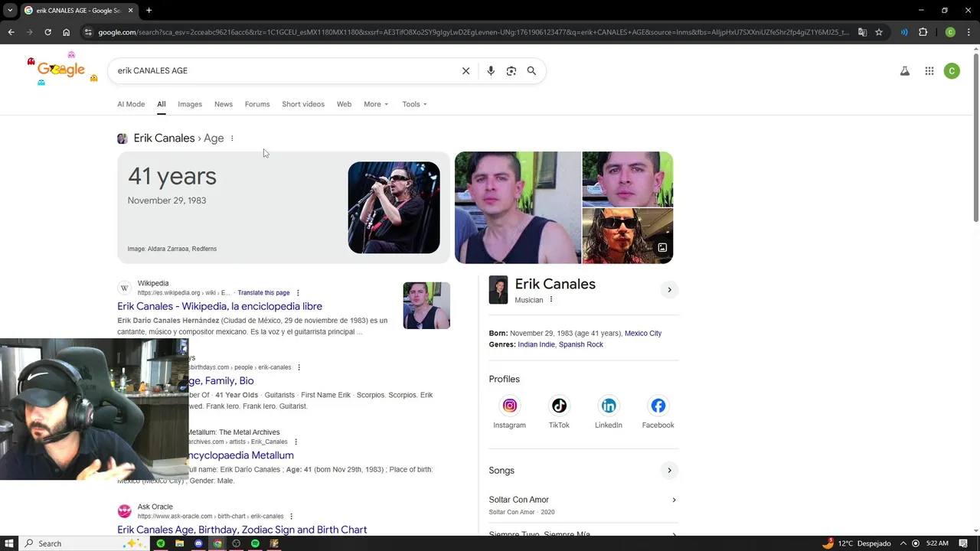Screen dimensions: 980x551
Task: Open the concert photo of singer with microphone
Action: pyautogui.click(x=394, y=207)
